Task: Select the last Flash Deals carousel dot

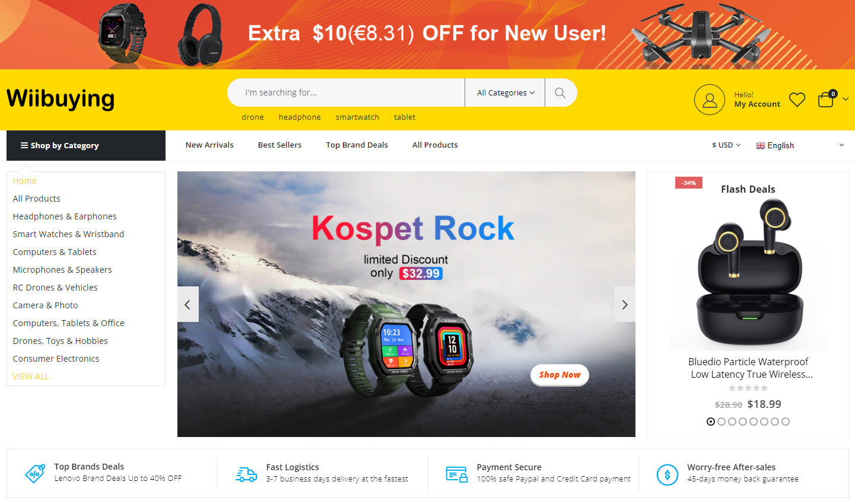Action: pyautogui.click(x=786, y=422)
